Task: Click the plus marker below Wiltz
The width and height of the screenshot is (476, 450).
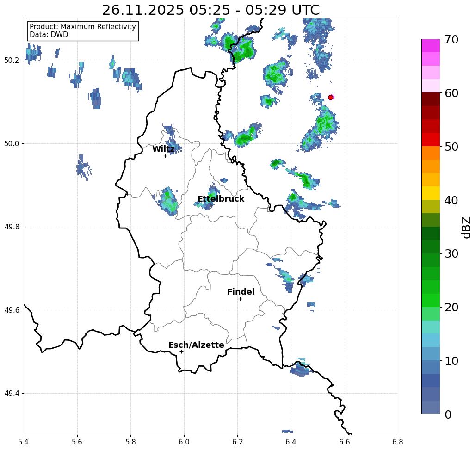Action: 165,156
